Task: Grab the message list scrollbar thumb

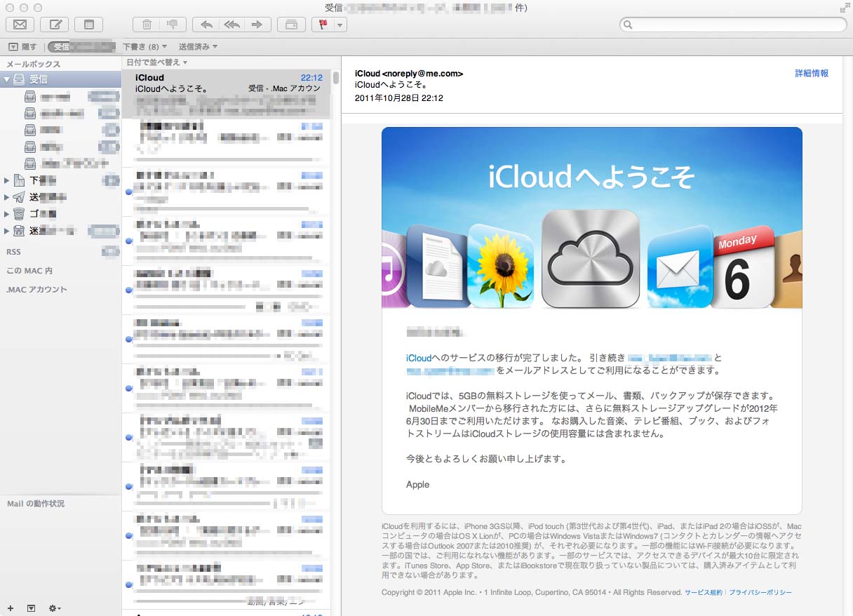Action: [336, 78]
